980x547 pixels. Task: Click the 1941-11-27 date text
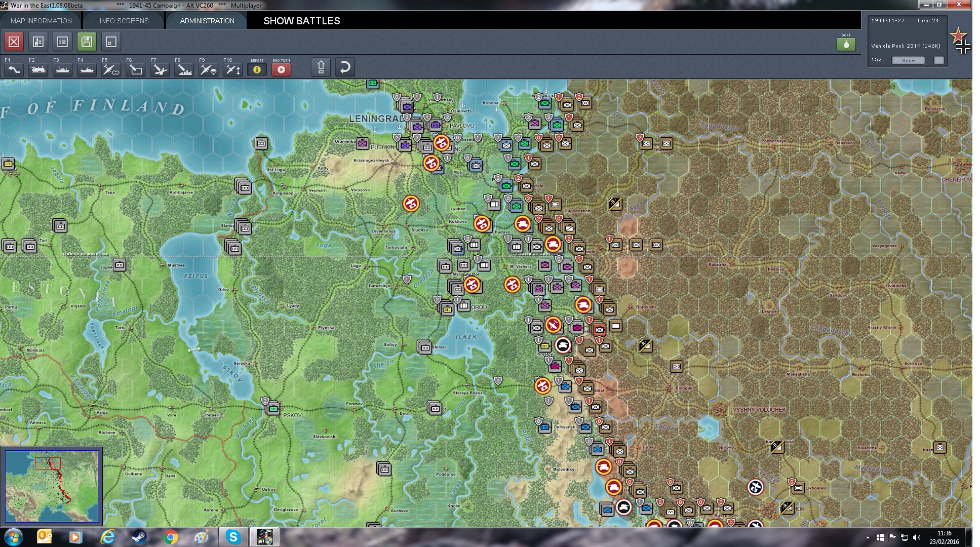[888, 21]
